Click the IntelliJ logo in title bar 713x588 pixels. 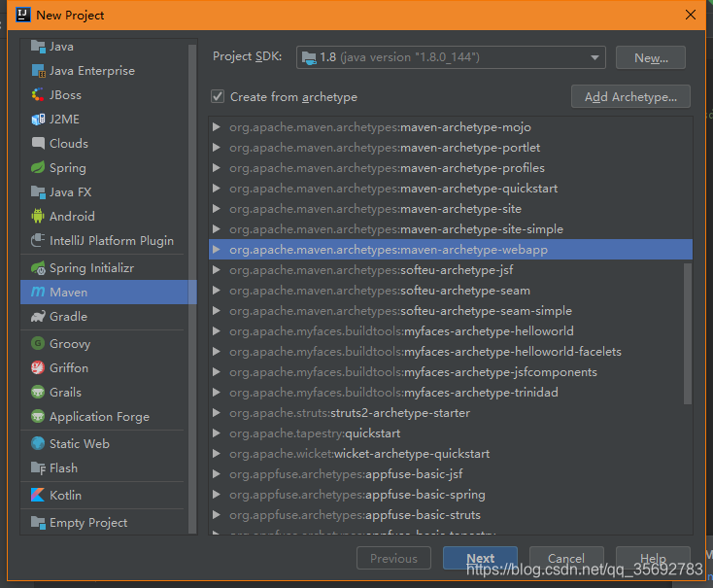click(x=22, y=15)
